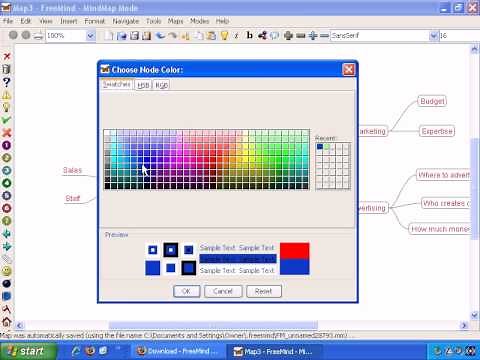Open the Insert menu
Screen dimensions: 480x360
(x=68, y=21)
